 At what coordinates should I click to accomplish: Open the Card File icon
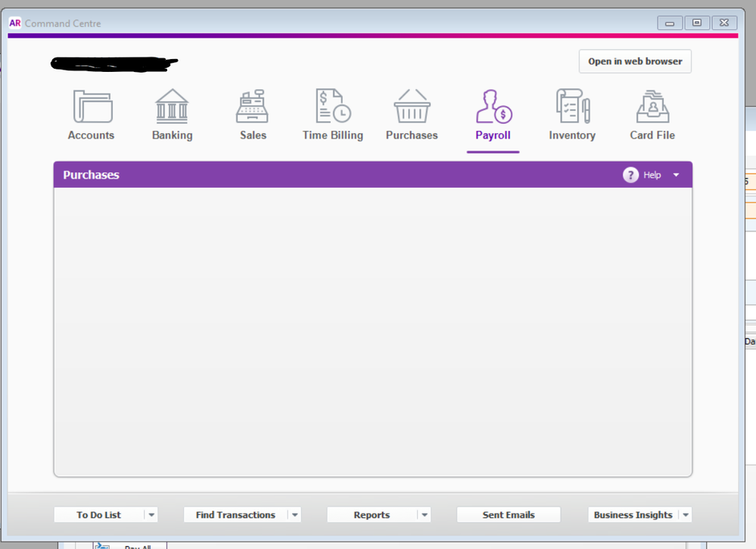[652, 107]
